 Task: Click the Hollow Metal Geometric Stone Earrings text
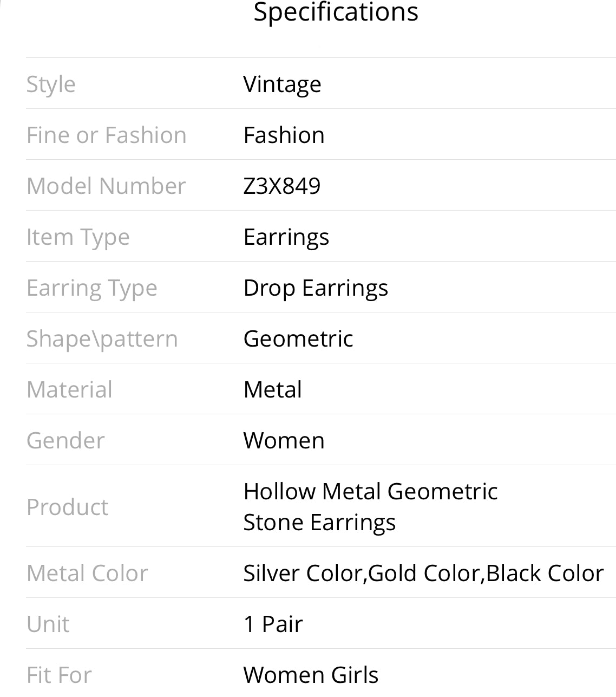coord(370,506)
